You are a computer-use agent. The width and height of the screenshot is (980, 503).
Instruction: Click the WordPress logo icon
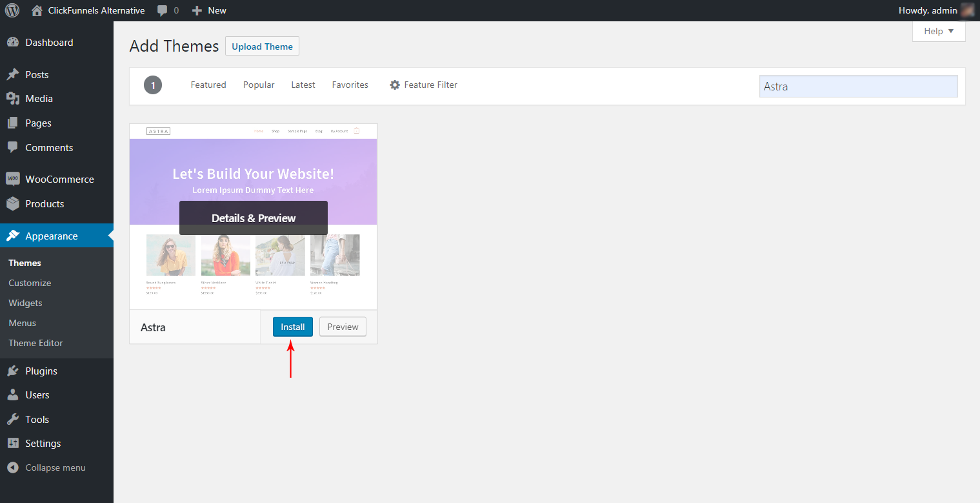[12, 10]
